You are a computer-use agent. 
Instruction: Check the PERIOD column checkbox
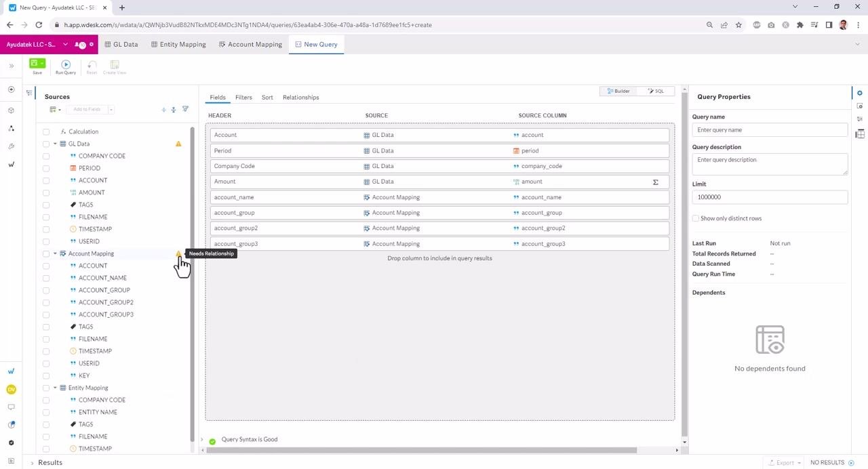click(x=46, y=168)
